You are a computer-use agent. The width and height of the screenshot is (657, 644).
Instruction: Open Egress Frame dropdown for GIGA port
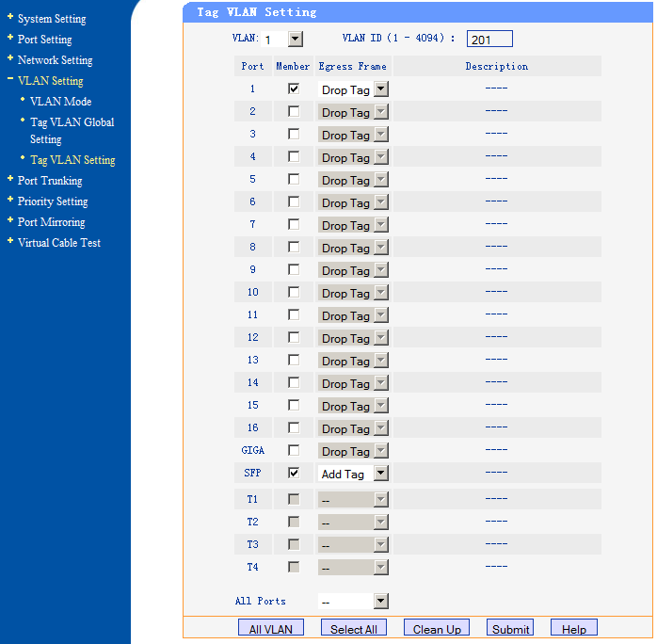tap(353, 451)
